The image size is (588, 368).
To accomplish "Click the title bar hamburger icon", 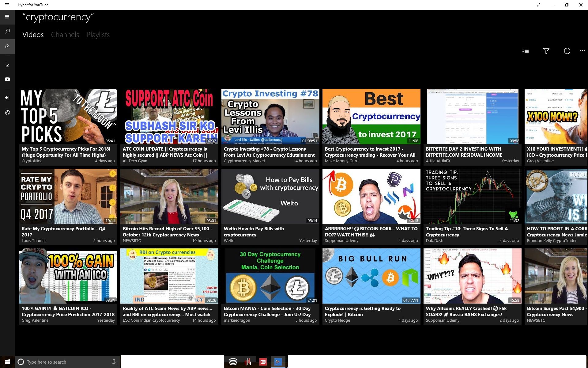I will point(7,5).
